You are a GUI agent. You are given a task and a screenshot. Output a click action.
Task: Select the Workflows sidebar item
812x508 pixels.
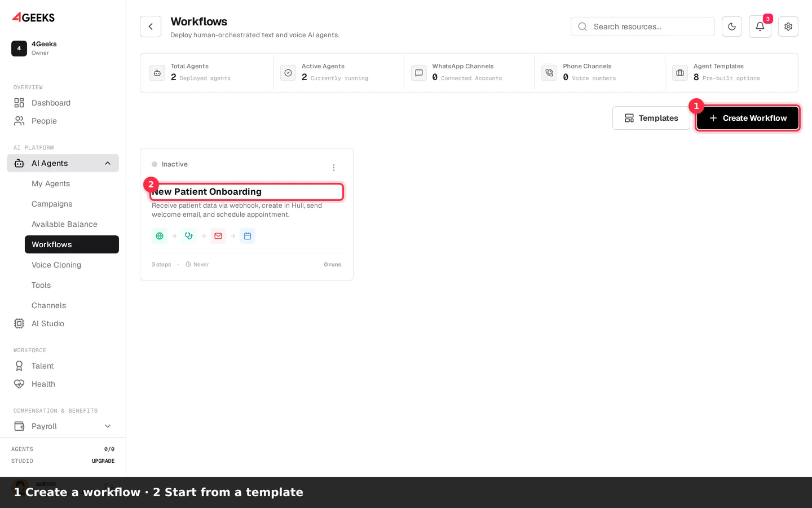72,244
